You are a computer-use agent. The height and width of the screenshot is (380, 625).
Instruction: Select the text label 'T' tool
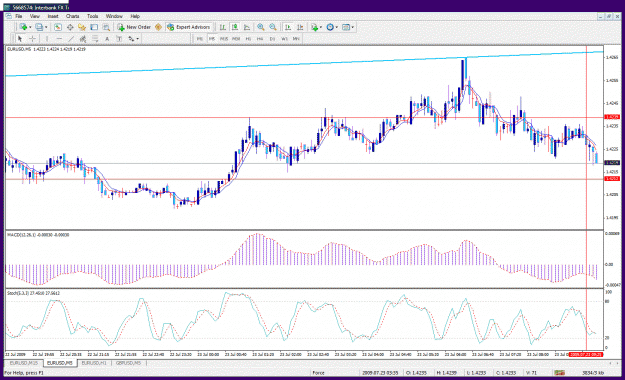click(x=119, y=39)
